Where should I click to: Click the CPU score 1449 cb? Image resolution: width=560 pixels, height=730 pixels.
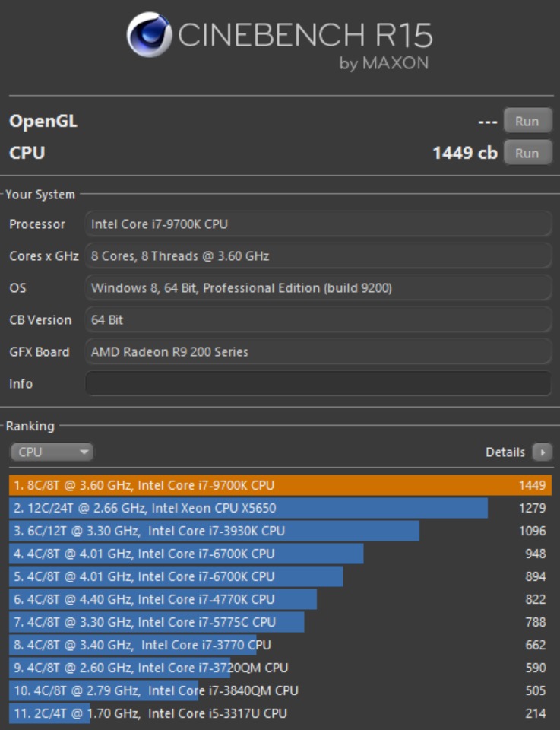(x=465, y=153)
